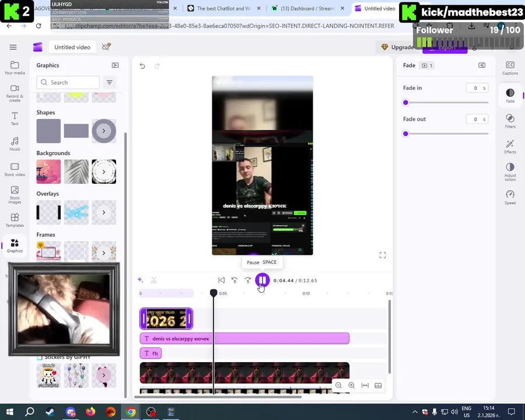Click the cloud sync off icon
525x420 pixels.
[x=106, y=47]
